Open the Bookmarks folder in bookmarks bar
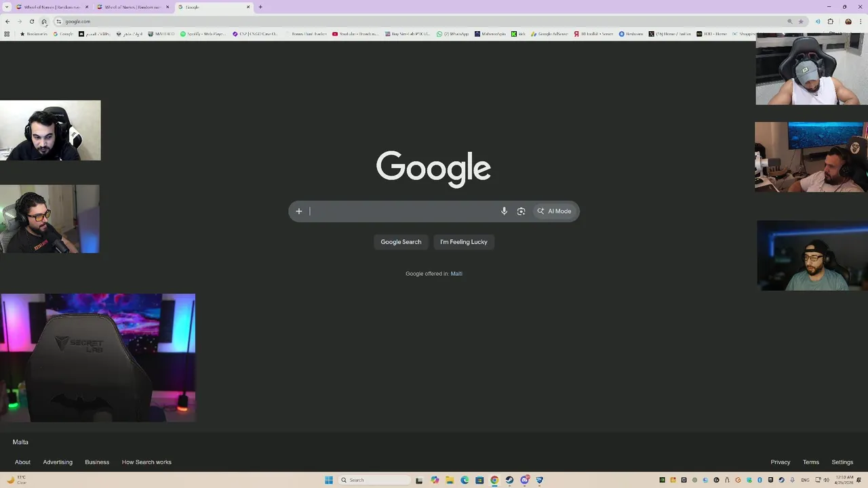 point(33,34)
